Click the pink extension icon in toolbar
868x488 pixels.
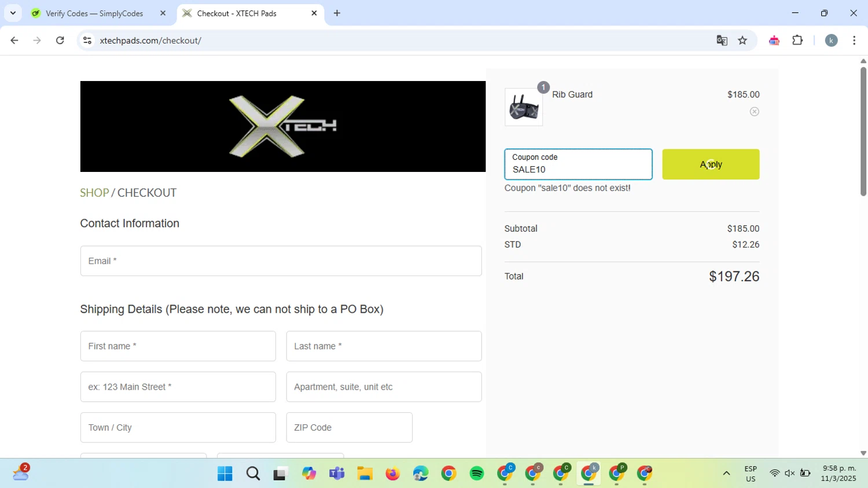[x=774, y=41]
